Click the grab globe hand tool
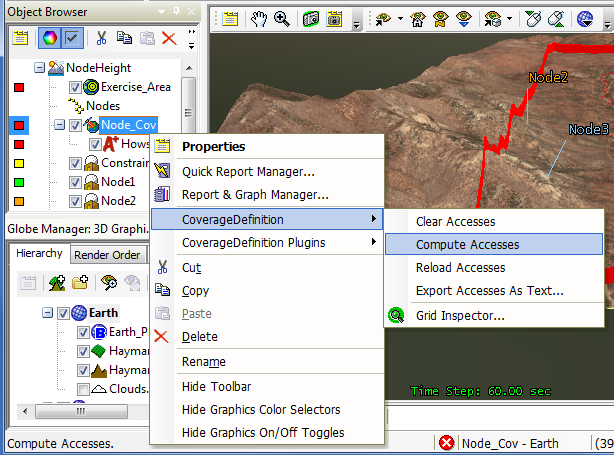 [258, 18]
